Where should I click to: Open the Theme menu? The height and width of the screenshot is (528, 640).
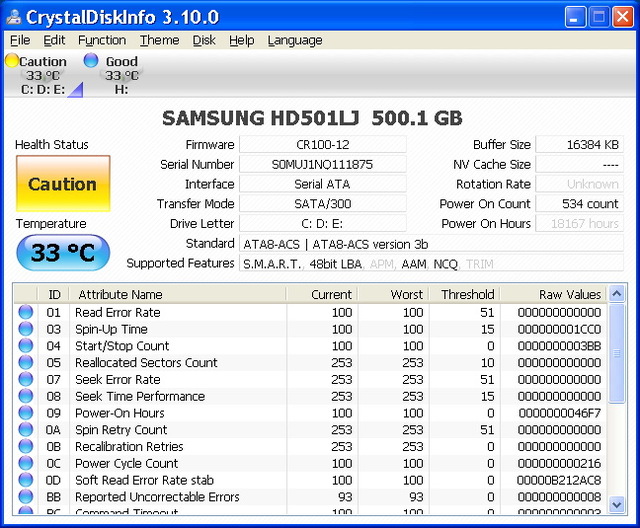pyautogui.click(x=160, y=40)
